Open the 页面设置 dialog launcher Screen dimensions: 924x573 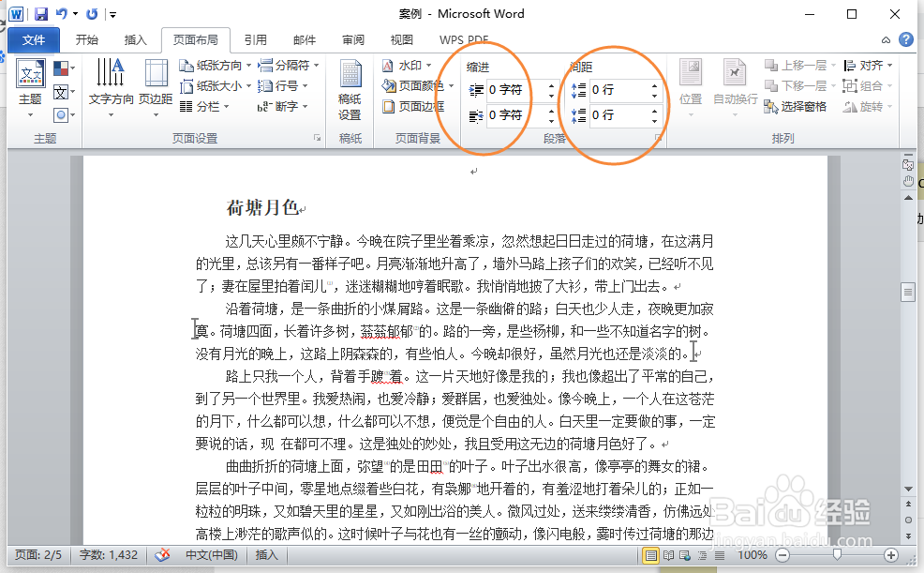click(317, 138)
